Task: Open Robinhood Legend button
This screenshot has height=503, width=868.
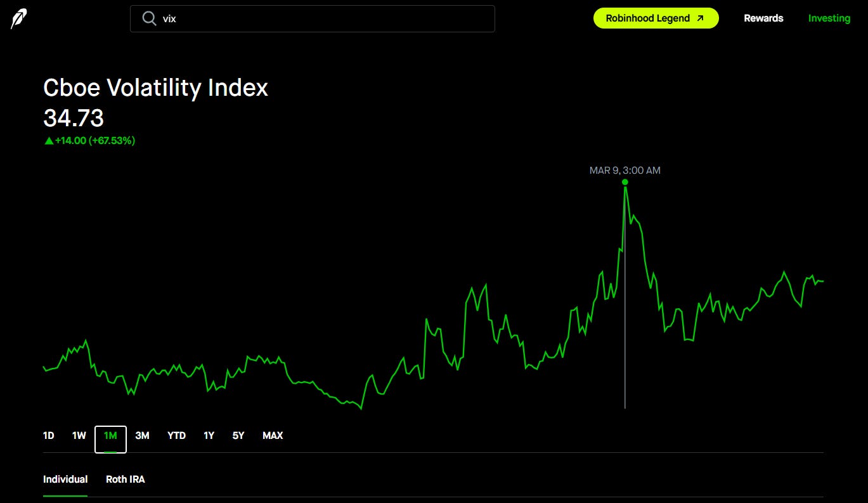Action: [656, 18]
